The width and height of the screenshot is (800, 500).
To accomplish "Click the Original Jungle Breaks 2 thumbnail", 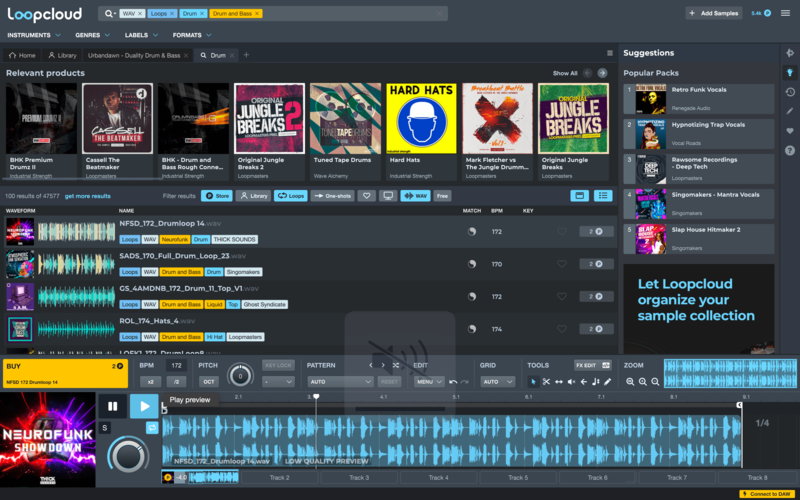I will pos(269,117).
